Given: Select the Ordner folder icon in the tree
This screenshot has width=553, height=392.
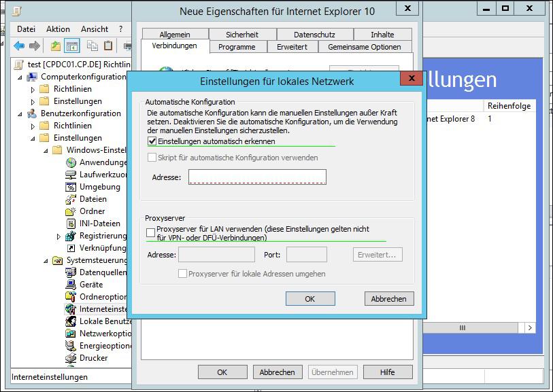Looking at the screenshot, I should pyautogui.click(x=71, y=211).
